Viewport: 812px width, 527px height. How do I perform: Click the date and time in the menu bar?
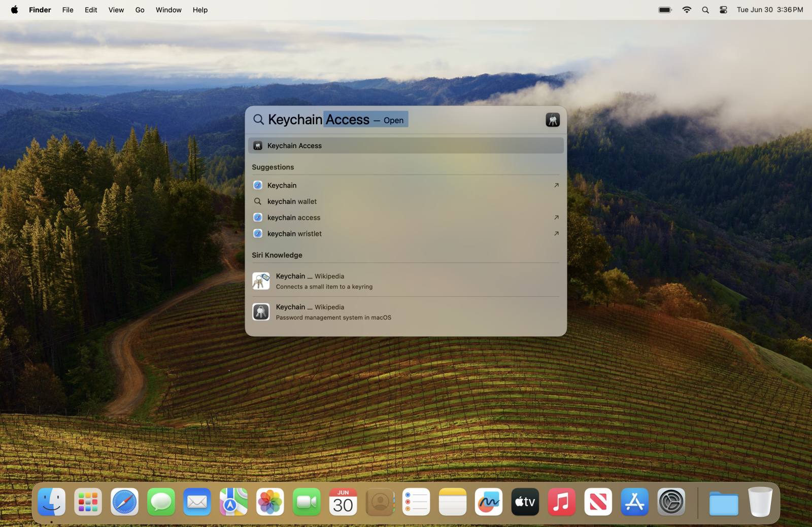click(x=770, y=10)
